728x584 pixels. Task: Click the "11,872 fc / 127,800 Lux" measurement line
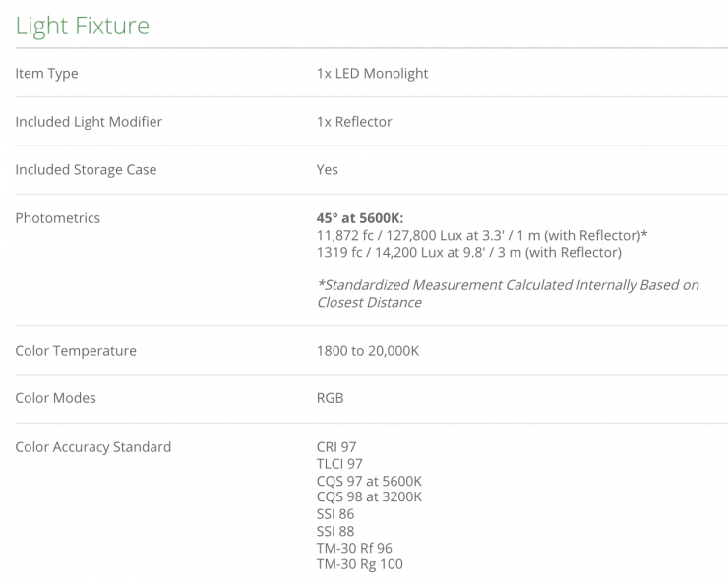point(482,235)
